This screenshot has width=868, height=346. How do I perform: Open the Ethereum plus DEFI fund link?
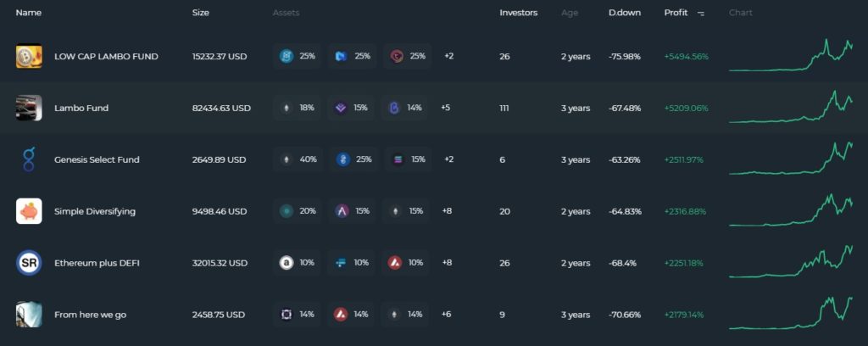(97, 263)
